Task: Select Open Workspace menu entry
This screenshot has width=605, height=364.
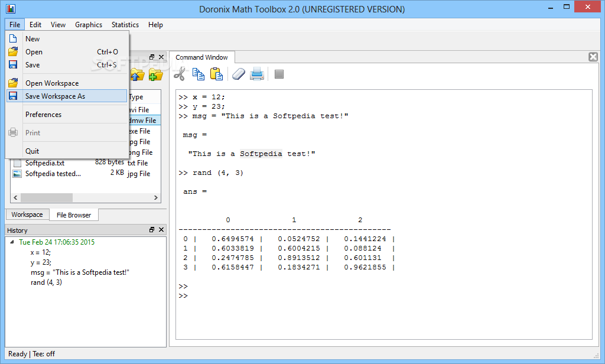Action: [x=67, y=83]
